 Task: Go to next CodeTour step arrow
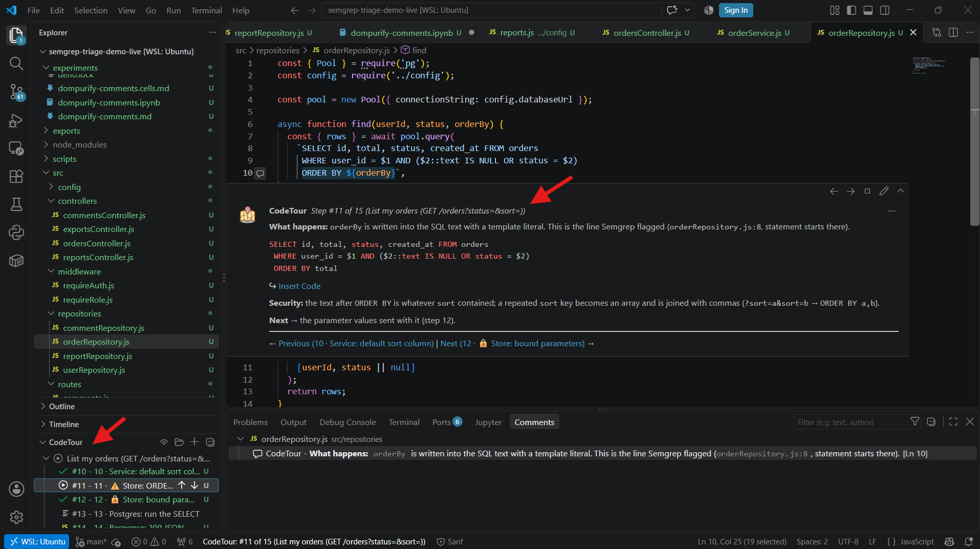[x=851, y=191]
